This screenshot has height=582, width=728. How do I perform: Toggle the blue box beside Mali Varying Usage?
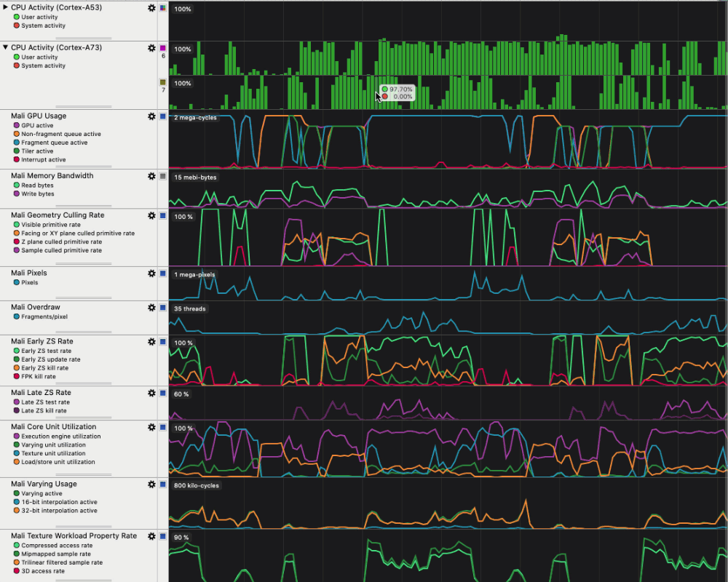[x=163, y=485]
